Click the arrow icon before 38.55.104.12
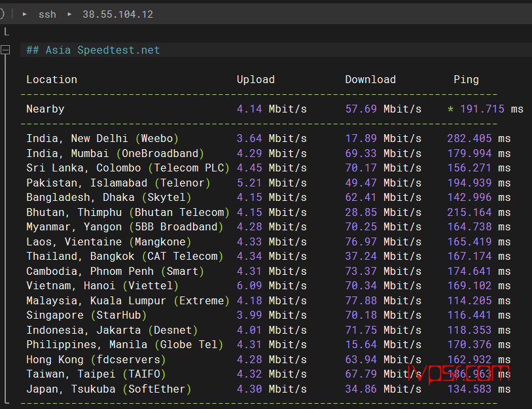Viewport: 532px width, 409px height. coord(69,14)
